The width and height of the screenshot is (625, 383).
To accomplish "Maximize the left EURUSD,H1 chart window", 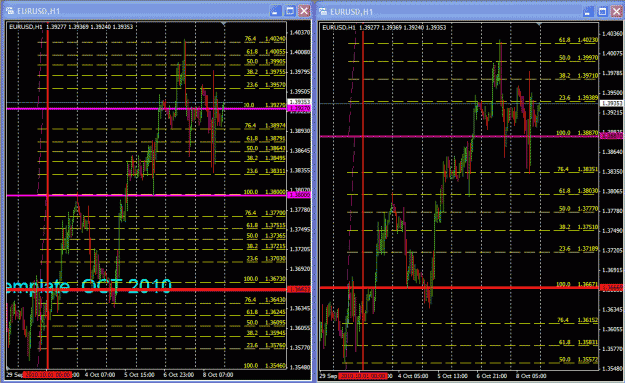I will tap(290, 11).
